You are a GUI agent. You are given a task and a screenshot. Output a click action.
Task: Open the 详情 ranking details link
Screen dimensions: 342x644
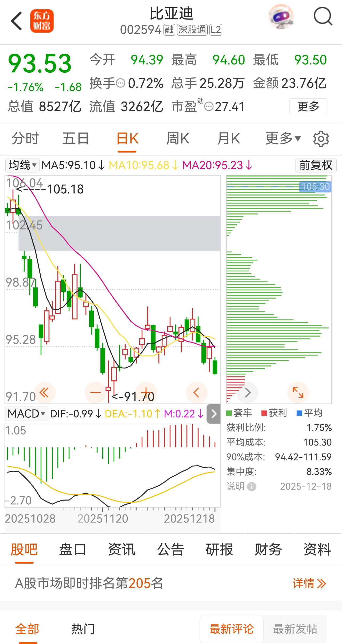pos(309,583)
